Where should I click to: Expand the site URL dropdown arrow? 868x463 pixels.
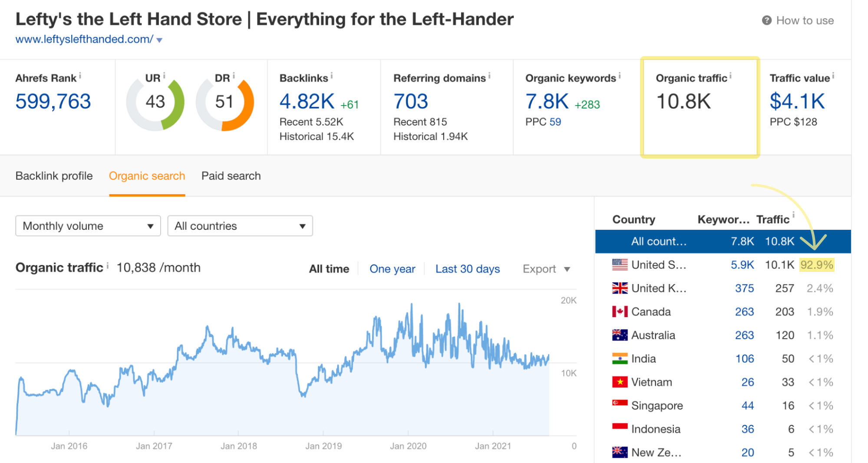[x=159, y=40]
